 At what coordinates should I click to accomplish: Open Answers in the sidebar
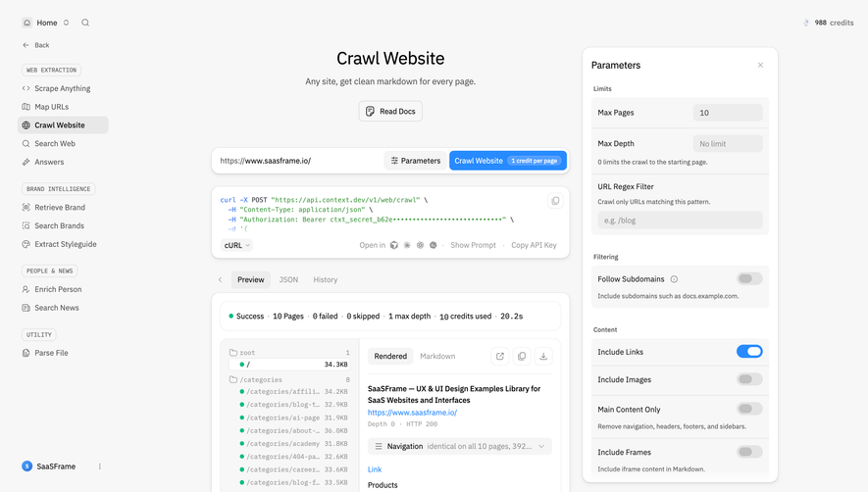49,162
